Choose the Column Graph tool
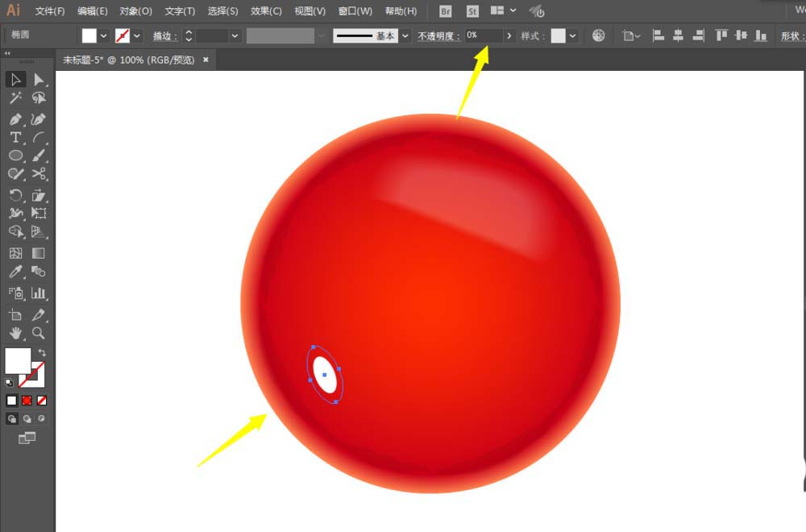The width and height of the screenshot is (806, 532). tap(39, 293)
